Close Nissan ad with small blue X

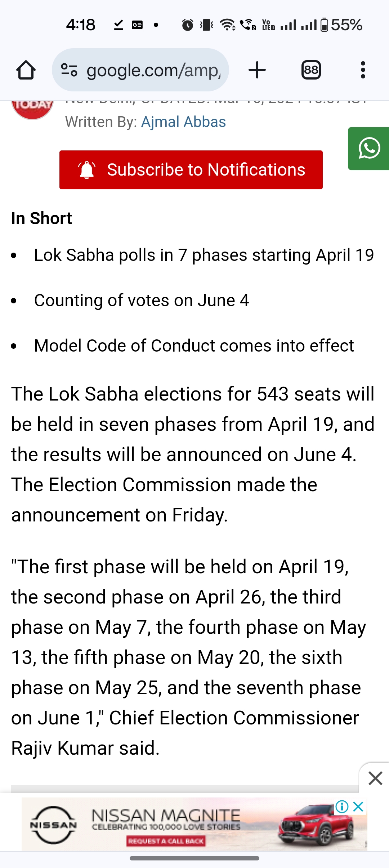[x=358, y=806]
